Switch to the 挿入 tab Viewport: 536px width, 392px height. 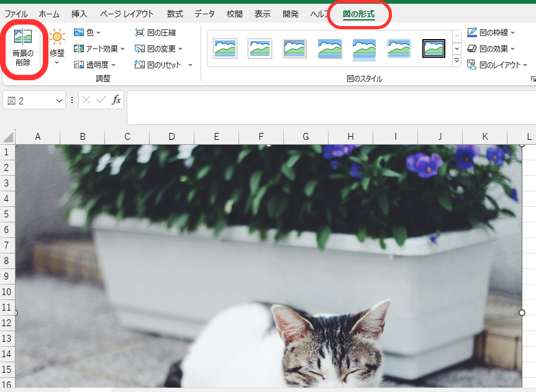79,14
